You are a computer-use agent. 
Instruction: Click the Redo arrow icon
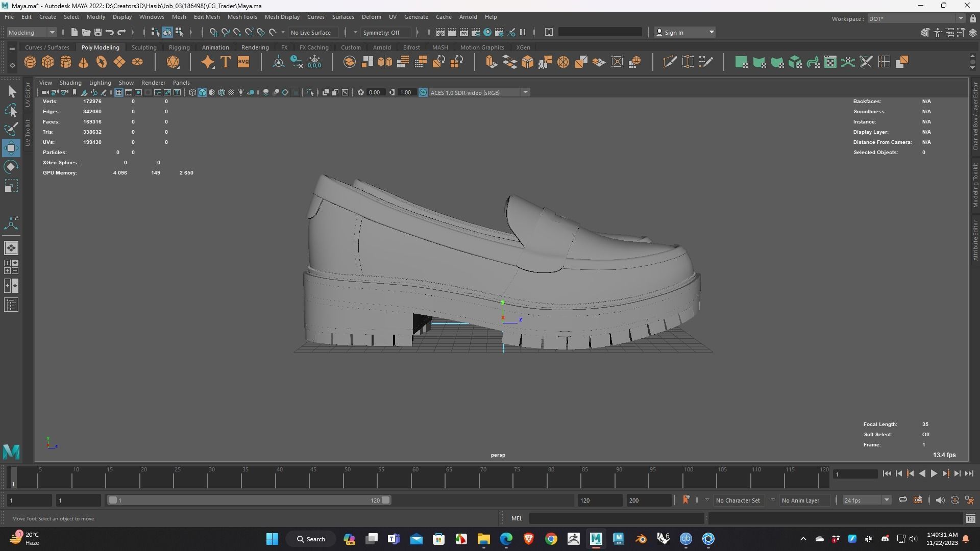coord(121,32)
